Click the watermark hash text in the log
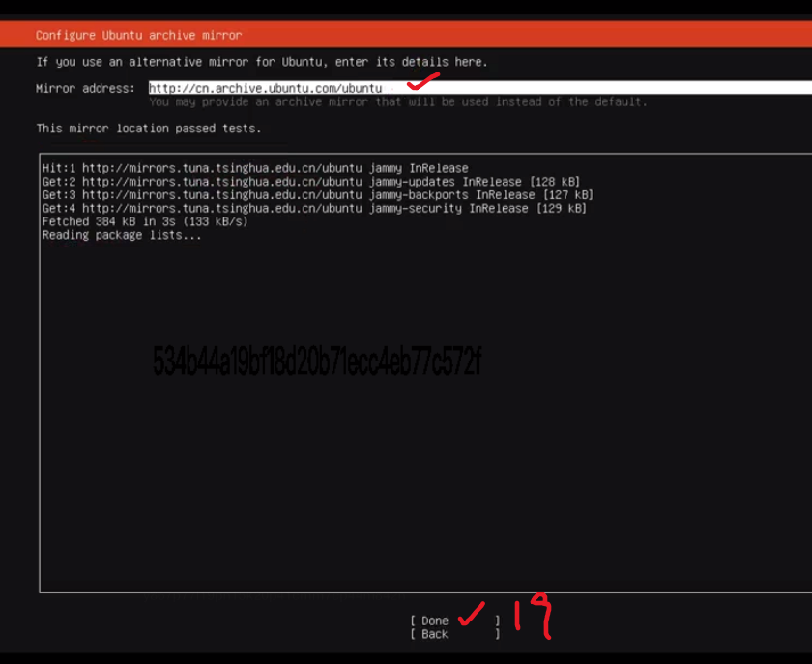Image resolution: width=812 pixels, height=664 pixels. click(317, 362)
